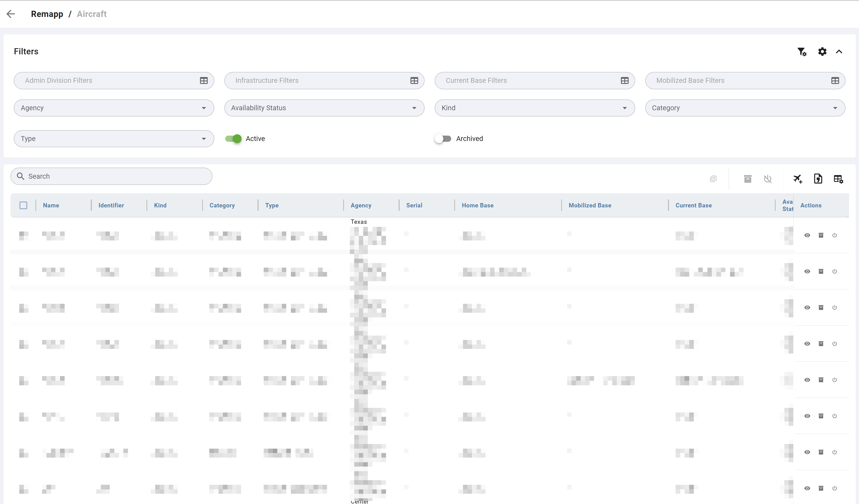Click the Remapp breadcrumb link

(47, 14)
